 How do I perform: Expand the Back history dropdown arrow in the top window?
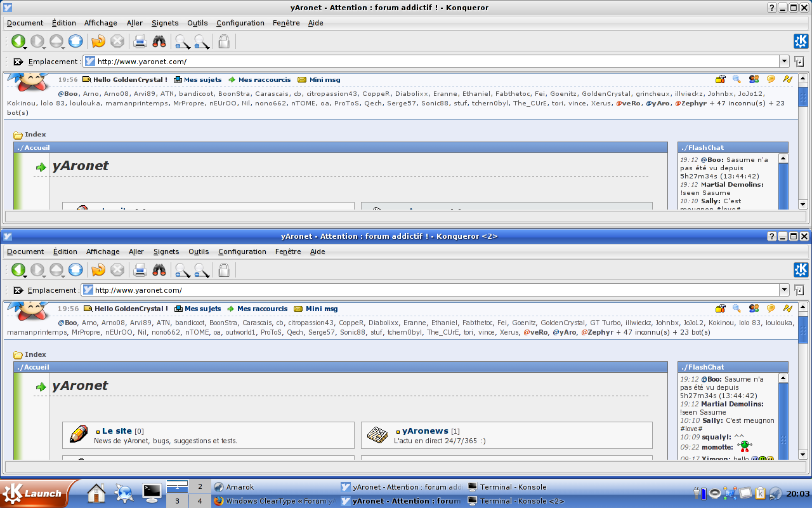click(25, 48)
